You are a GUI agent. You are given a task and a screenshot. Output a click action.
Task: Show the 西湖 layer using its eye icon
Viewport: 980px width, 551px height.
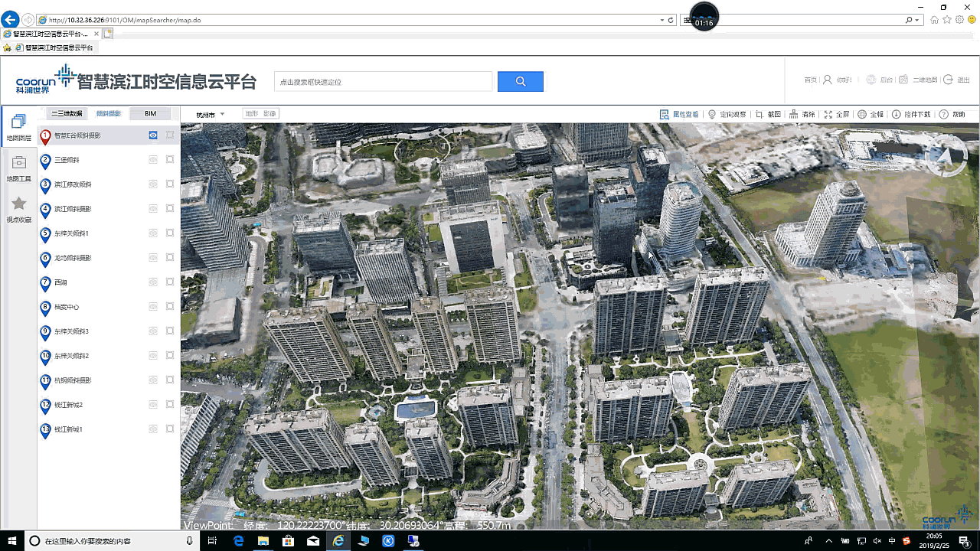(x=153, y=282)
